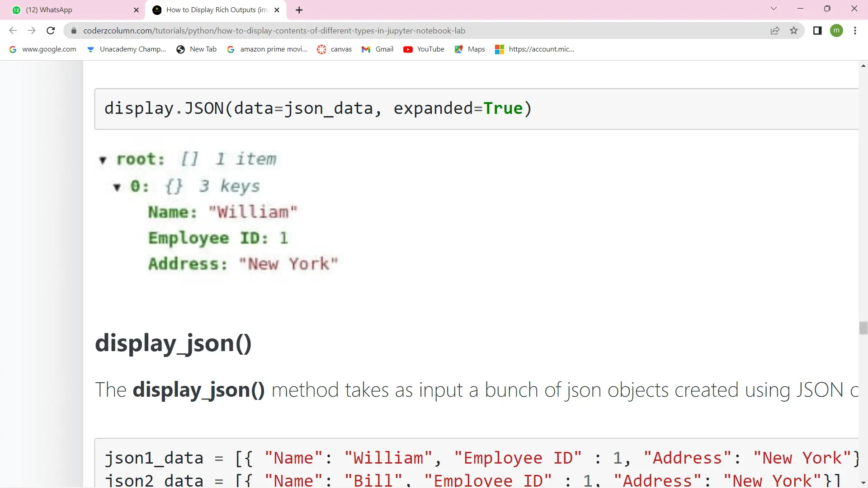868x488 pixels.
Task: Toggle the How to Display Rich Outputs tab
Action: point(217,9)
